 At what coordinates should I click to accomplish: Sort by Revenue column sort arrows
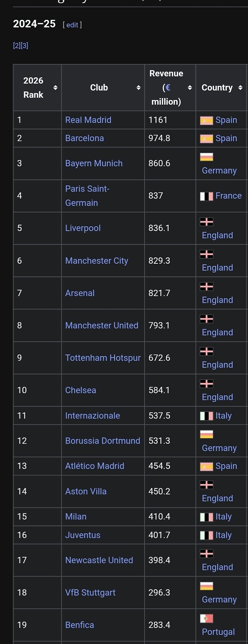click(190, 88)
